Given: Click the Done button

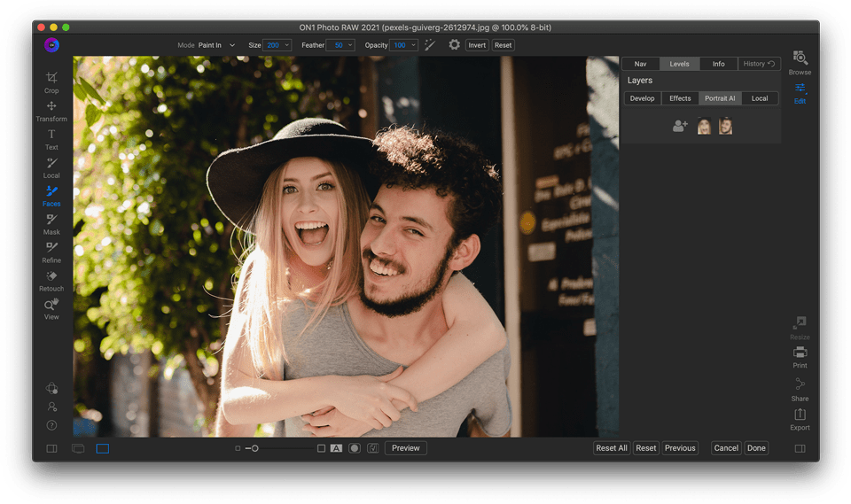Looking at the screenshot, I should pos(756,448).
